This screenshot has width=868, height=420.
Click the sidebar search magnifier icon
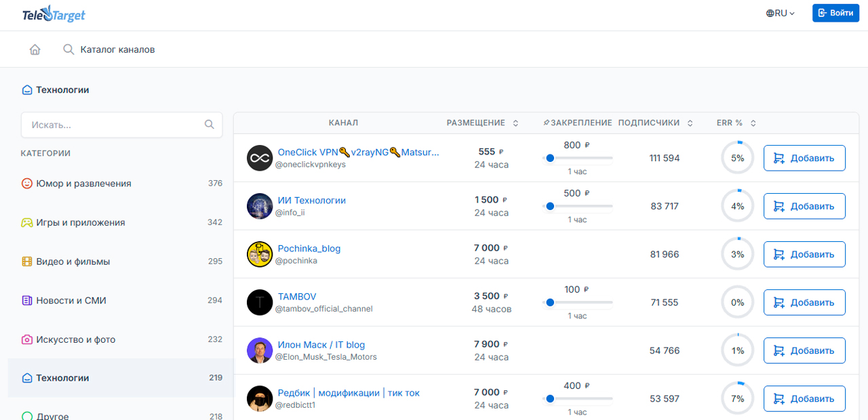point(210,125)
